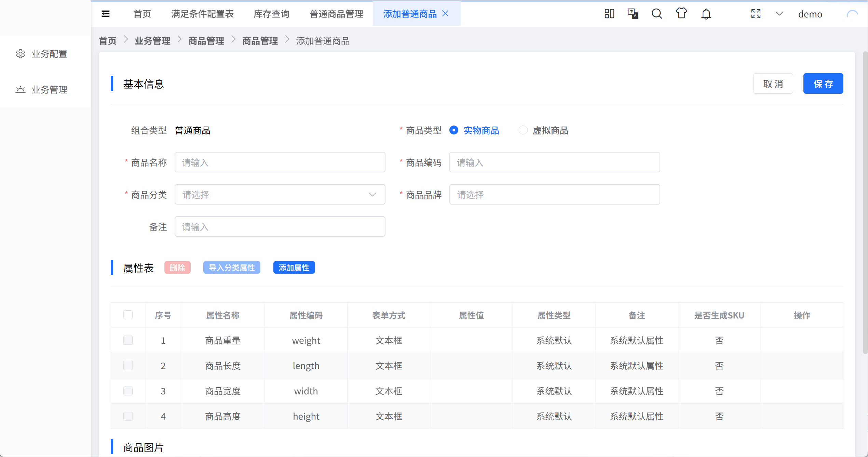Click the 业务配置 gear icon
Viewport: 868px width, 457px height.
pos(21,54)
